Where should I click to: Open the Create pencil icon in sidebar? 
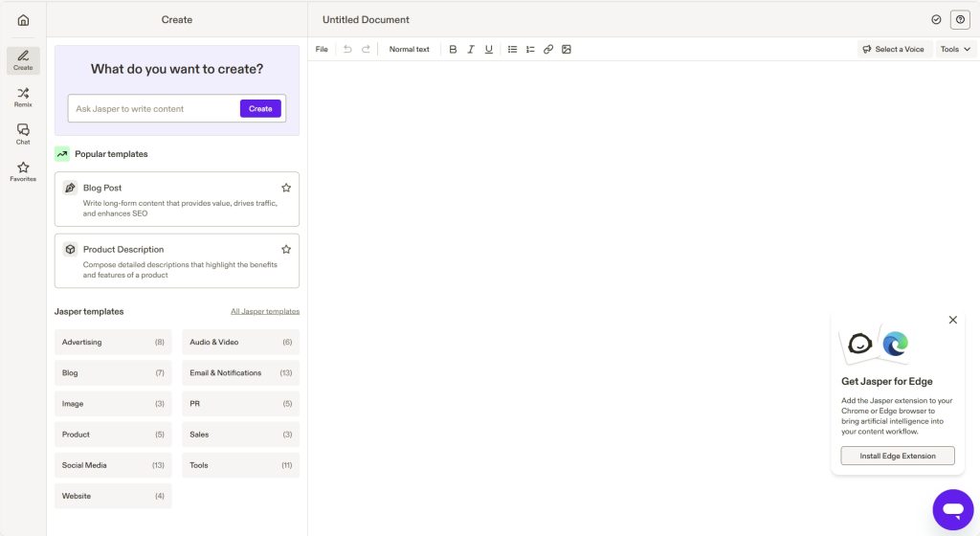point(23,60)
